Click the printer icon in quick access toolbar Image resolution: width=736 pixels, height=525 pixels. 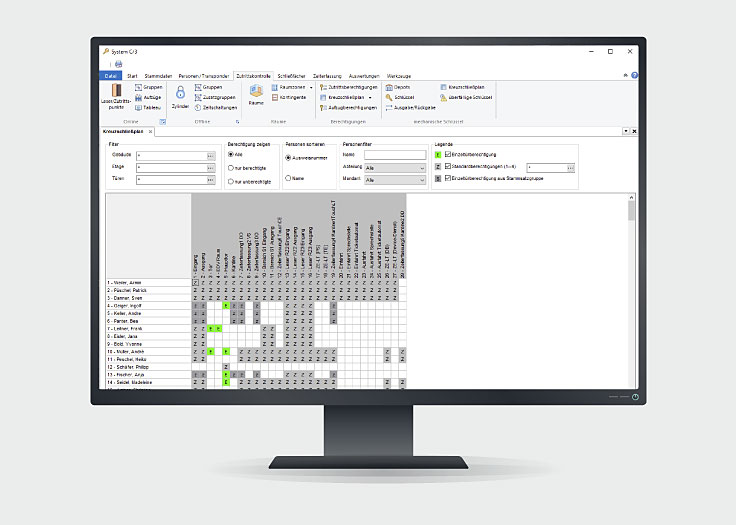[x=119, y=64]
